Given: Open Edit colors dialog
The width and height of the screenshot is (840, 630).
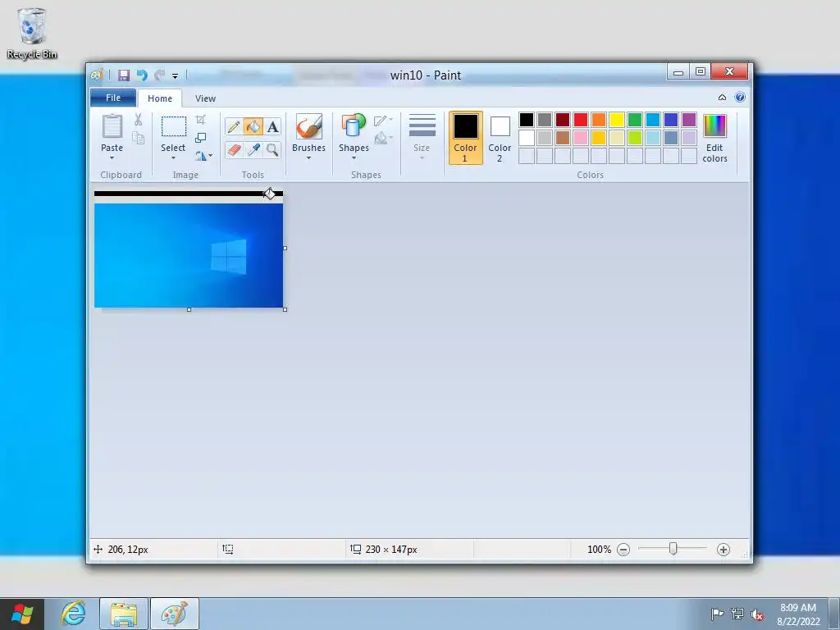Looking at the screenshot, I should pos(714,138).
